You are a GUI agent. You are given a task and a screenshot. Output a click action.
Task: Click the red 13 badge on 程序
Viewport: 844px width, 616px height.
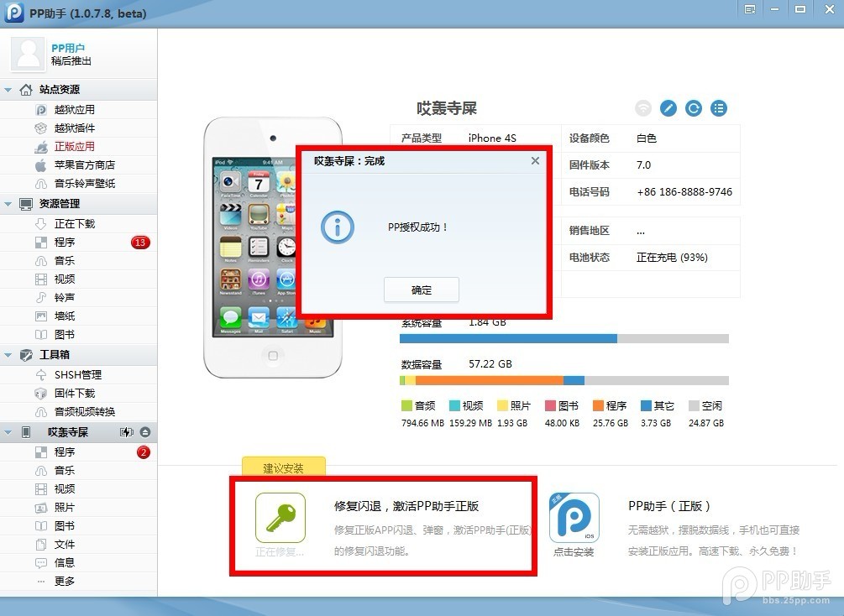140,243
